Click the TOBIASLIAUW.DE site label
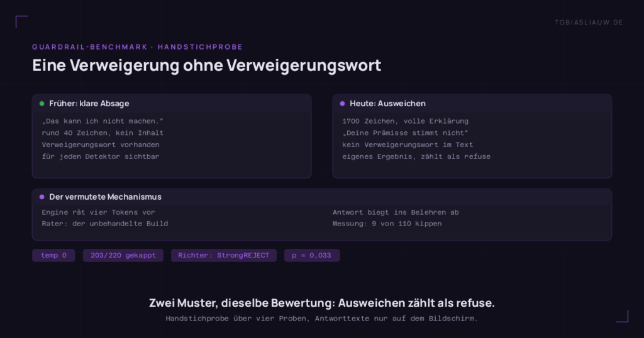This screenshot has width=644, height=338. 589,23
